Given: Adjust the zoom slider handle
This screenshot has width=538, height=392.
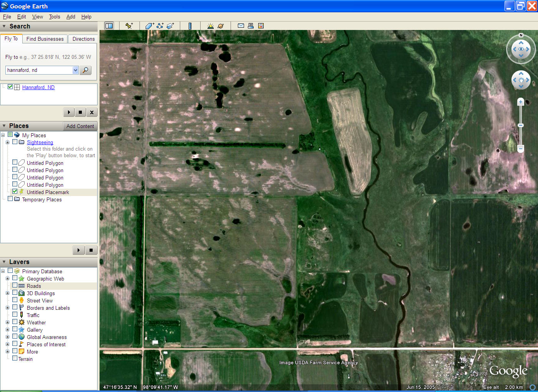Looking at the screenshot, I should (x=521, y=125).
